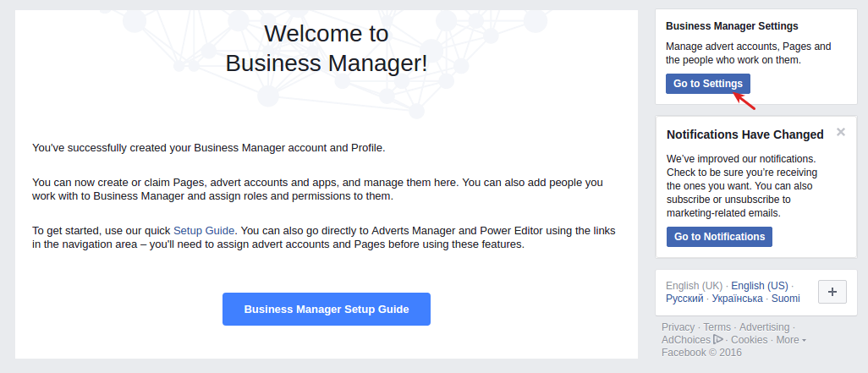Image resolution: width=868 pixels, height=373 pixels.
Task: Click the Welcome to Business Manager title
Action: 326,48
